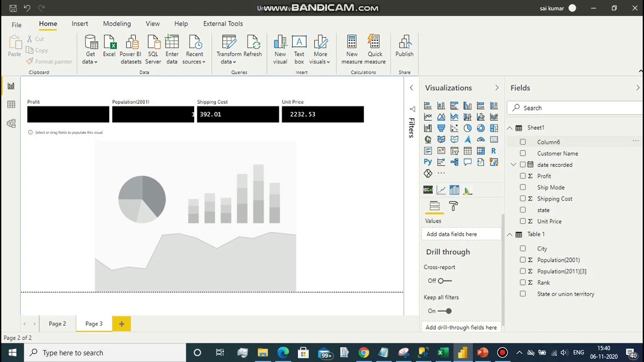The image size is (644, 362).
Task: Insert a Matrix visual
Action: coord(480,151)
